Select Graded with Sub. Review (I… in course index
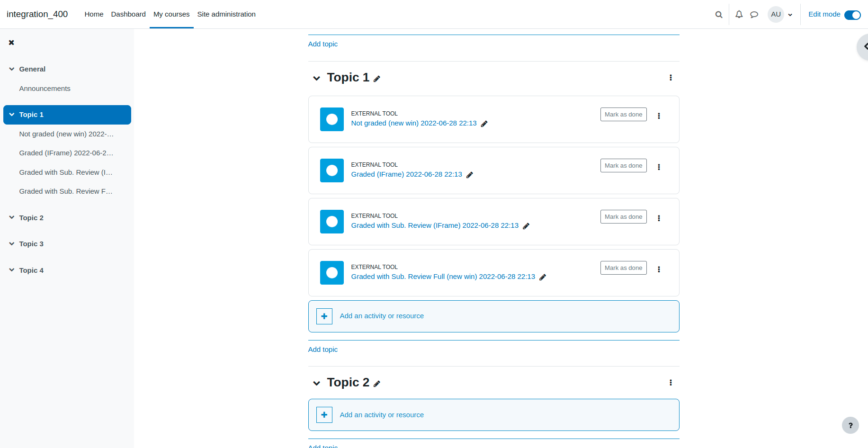The width and height of the screenshot is (868, 448). pos(66,172)
